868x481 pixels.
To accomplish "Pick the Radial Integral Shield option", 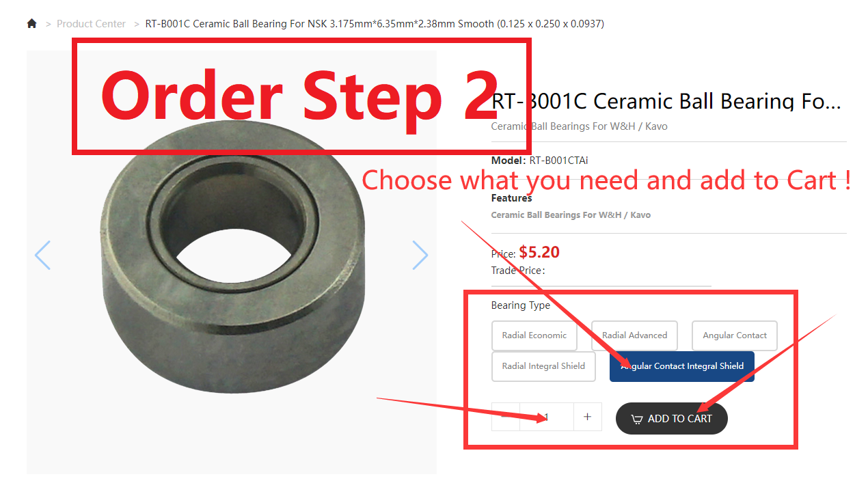I will click(543, 366).
